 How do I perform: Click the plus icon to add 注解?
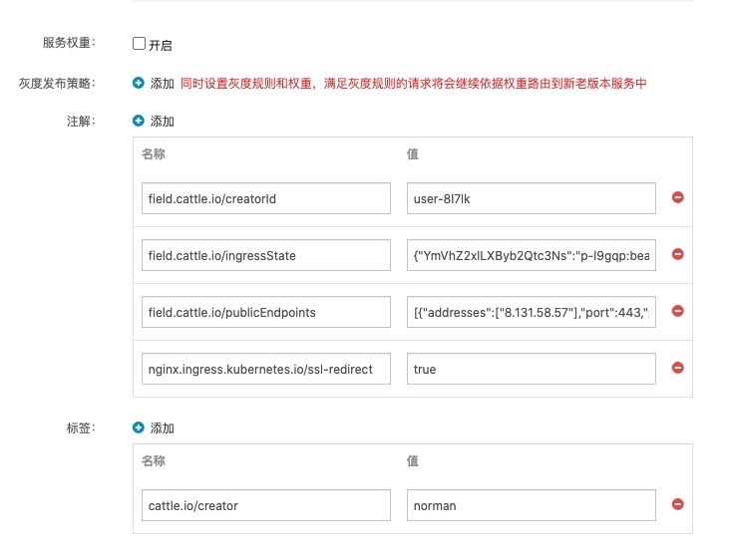coord(139,121)
